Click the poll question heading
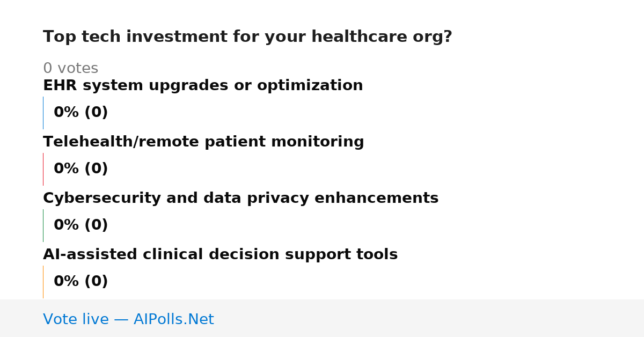 coord(247,37)
